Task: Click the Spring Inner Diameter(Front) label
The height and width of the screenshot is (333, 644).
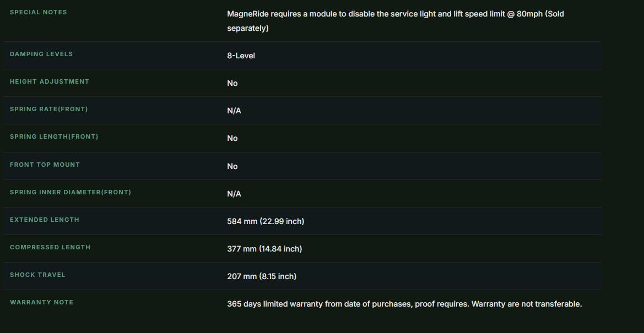Action: point(71,192)
